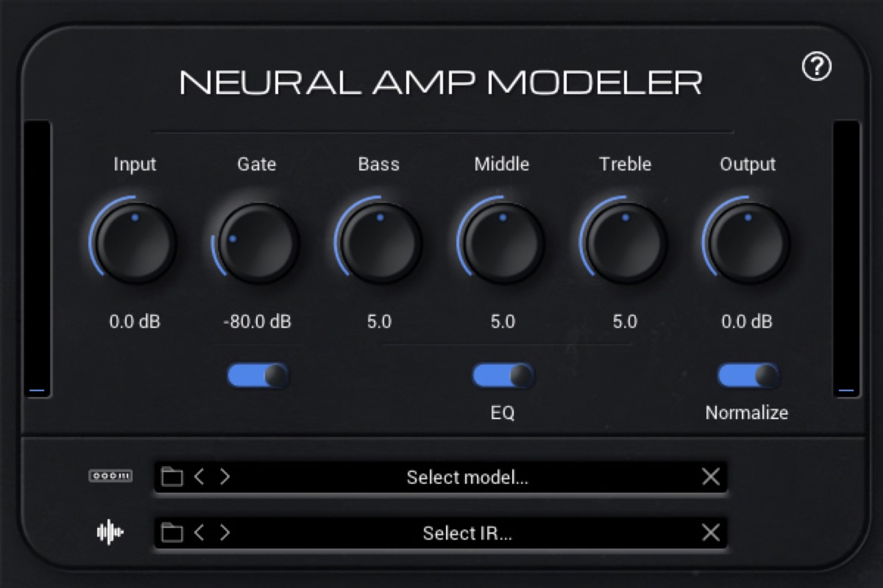Click the amp model icon beside Select model
Viewport: 883px width, 588px height.
coord(110,475)
